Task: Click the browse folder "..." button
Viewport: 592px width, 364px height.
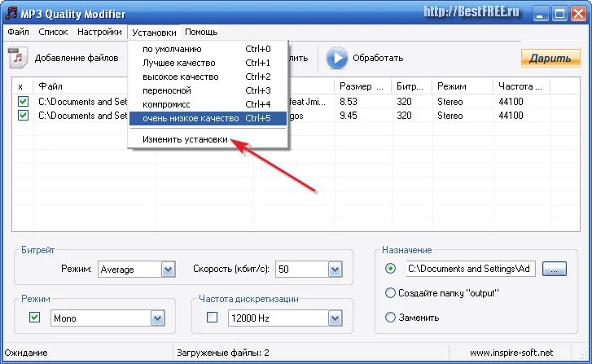Action: (x=555, y=269)
